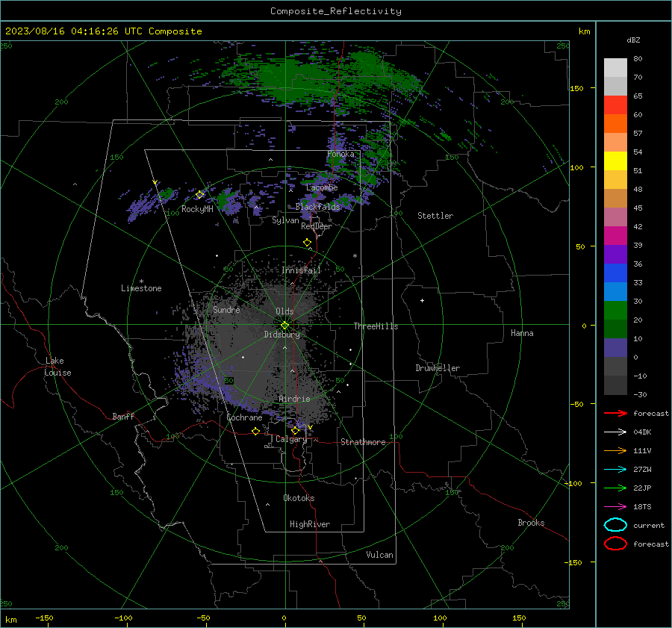Click the Sundre city label

click(x=226, y=310)
